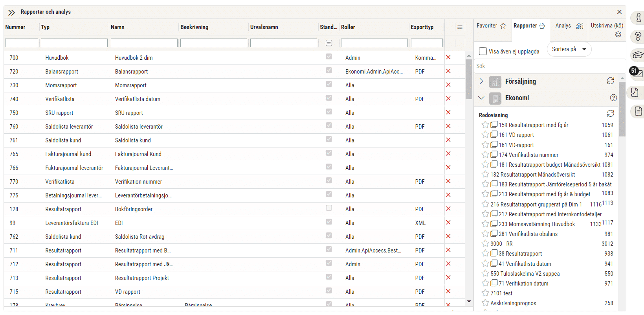The width and height of the screenshot is (644, 315).
Task: Open the help question mark sidebar icon
Action: tap(638, 36)
